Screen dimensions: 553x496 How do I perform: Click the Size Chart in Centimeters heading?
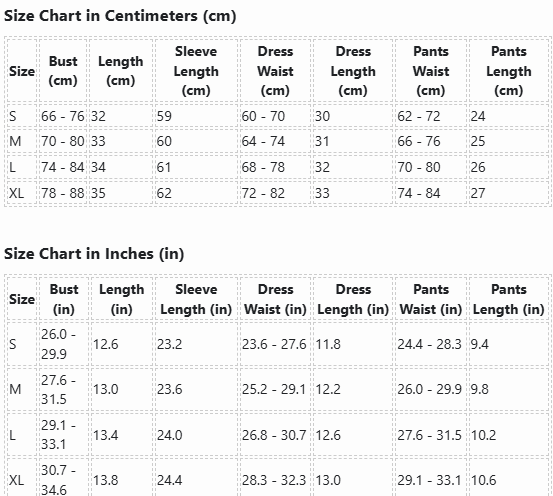120,16
